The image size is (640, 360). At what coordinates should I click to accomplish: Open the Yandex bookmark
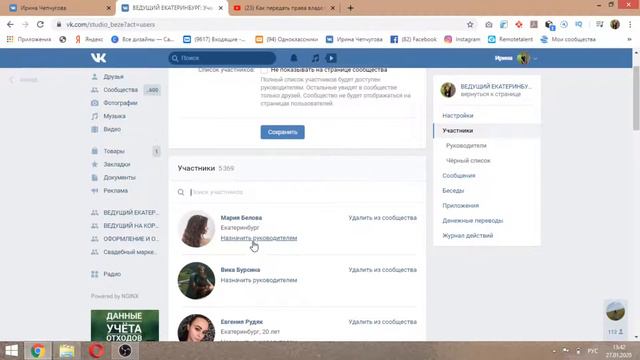coord(89,39)
